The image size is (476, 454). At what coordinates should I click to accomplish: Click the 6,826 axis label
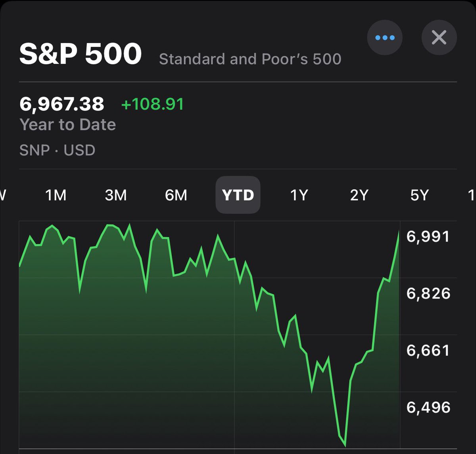click(x=428, y=294)
